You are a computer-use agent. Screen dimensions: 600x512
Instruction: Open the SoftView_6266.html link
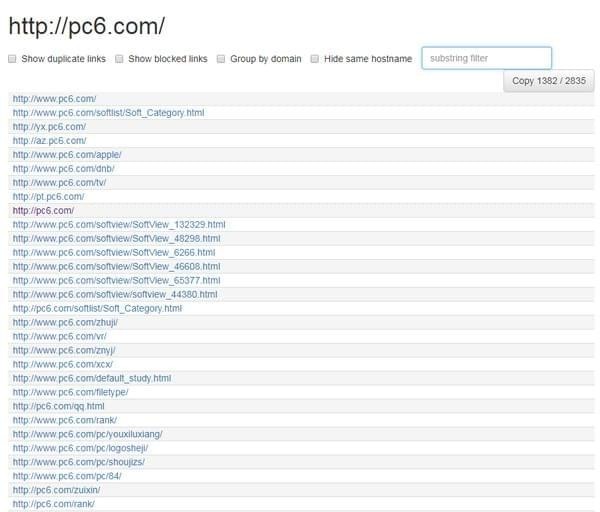113,253
